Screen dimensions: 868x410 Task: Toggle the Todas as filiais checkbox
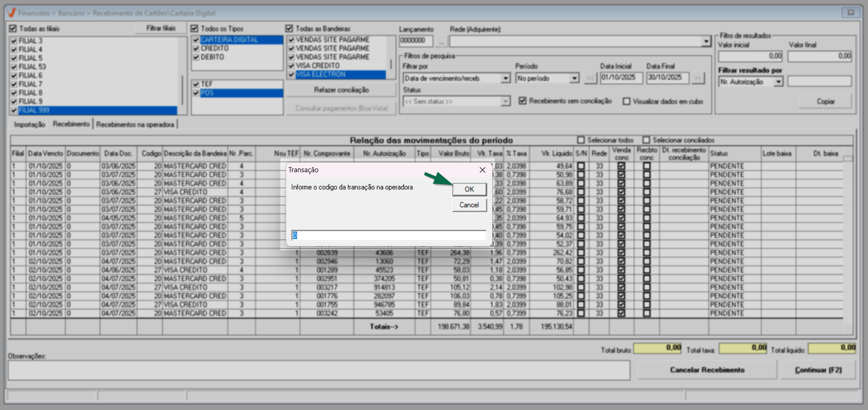click(13, 29)
